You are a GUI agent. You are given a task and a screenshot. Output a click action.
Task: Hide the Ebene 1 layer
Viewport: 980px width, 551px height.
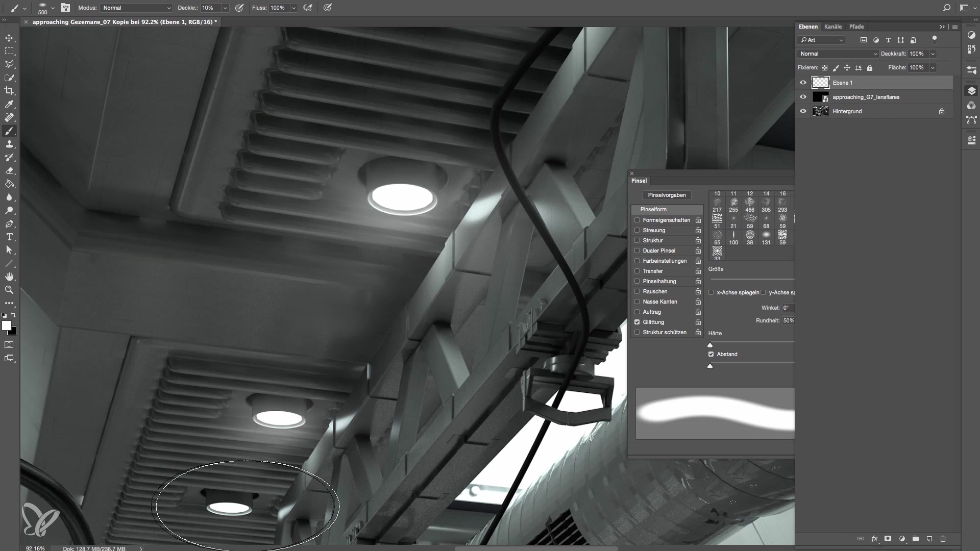[803, 83]
